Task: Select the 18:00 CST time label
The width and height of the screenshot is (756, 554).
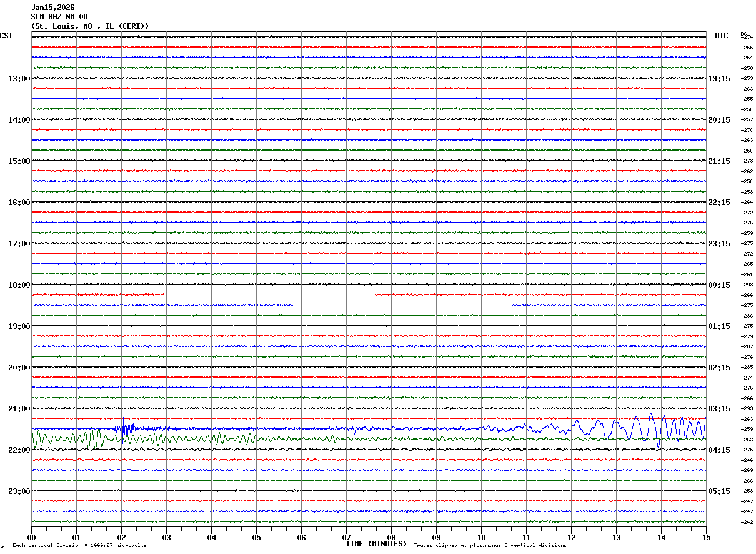Action: tap(19, 285)
